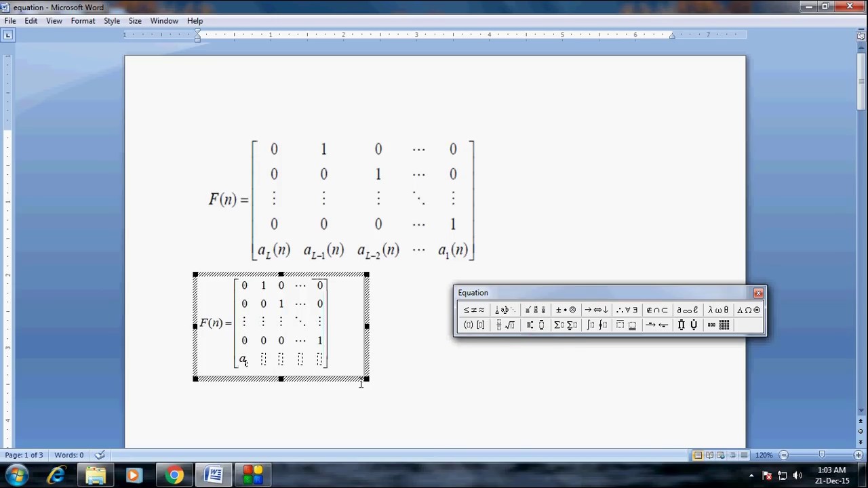Open the Operator symbols palette

coord(566,310)
